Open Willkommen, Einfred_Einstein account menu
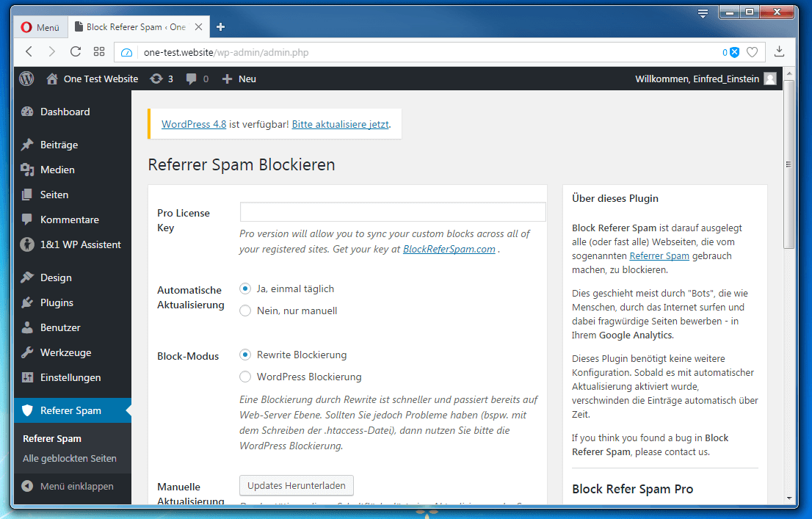This screenshot has width=812, height=519. [x=697, y=79]
